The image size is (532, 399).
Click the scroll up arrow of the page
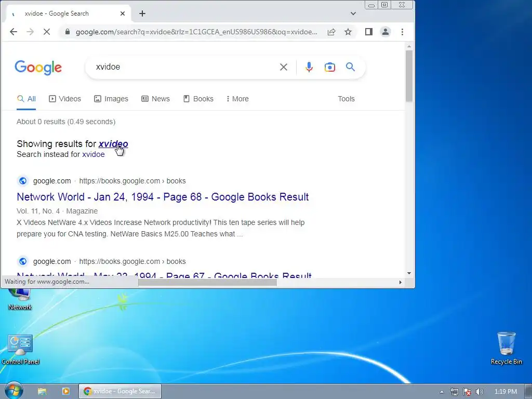click(x=409, y=46)
